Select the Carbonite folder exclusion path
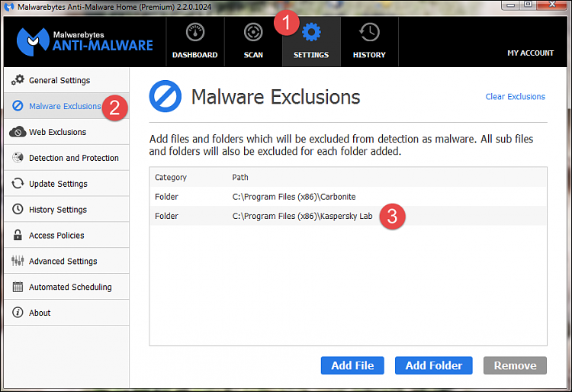Image resolution: width=572 pixels, height=392 pixels. click(x=294, y=197)
